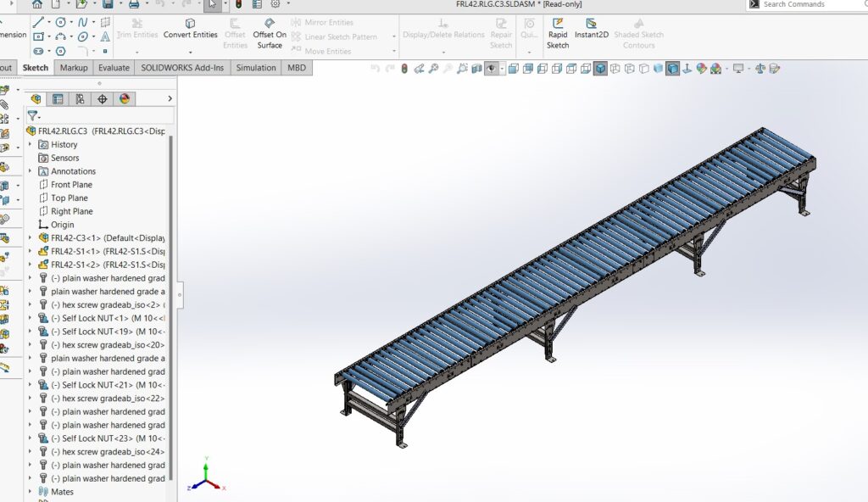Expand the Mates folder
This screenshot has height=502, width=868.
tap(31, 492)
